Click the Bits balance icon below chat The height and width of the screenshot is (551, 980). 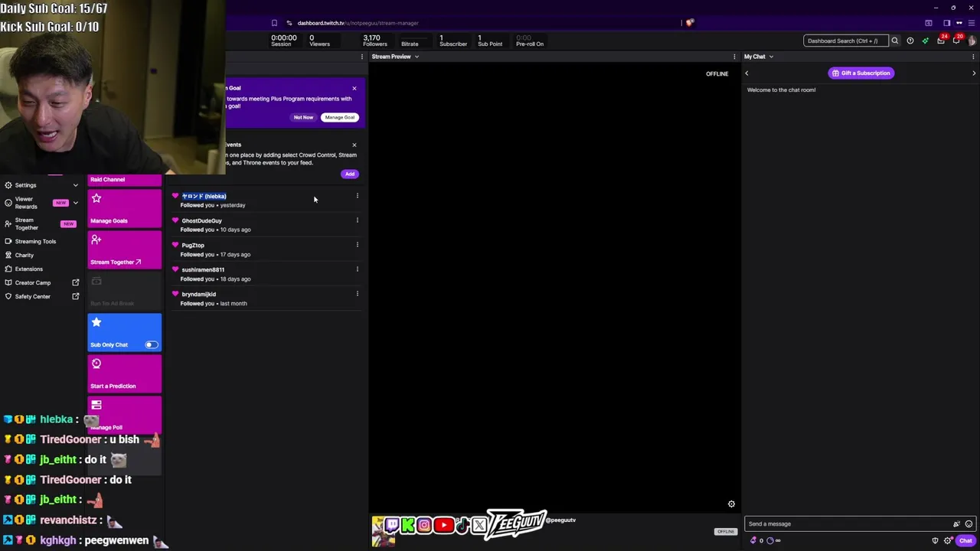click(x=753, y=540)
